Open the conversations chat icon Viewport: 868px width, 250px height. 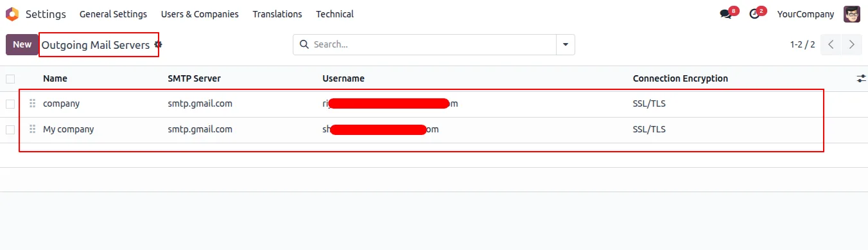pyautogui.click(x=725, y=14)
